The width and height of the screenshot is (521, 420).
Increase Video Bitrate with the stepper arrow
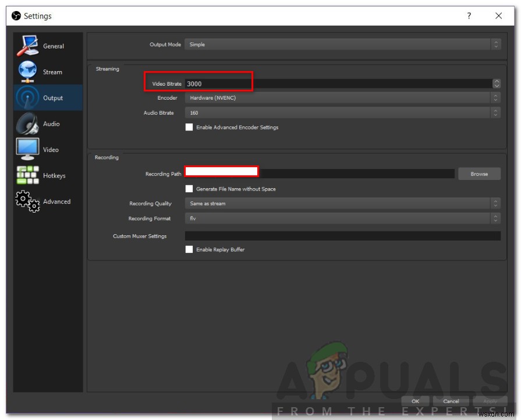(496, 81)
